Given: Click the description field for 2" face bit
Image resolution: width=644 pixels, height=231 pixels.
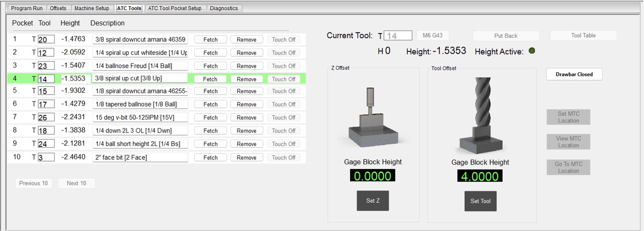Looking at the screenshot, I should 140,158.
